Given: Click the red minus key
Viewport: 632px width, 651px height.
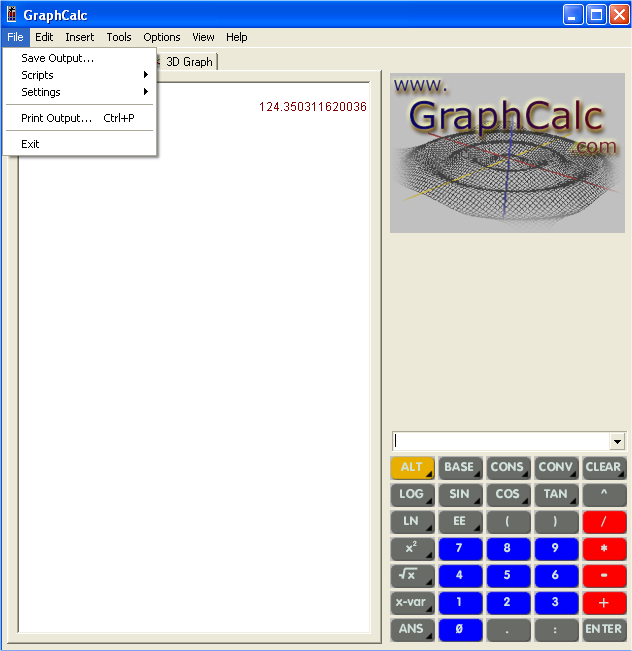Looking at the screenshot, I should click(x=604, y=576).
